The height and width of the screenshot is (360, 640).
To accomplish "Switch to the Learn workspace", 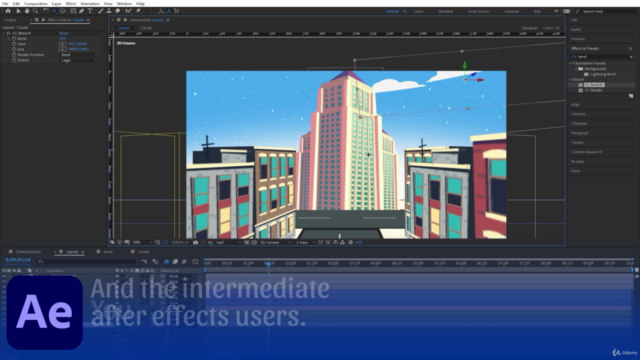I will click(419, 11).
